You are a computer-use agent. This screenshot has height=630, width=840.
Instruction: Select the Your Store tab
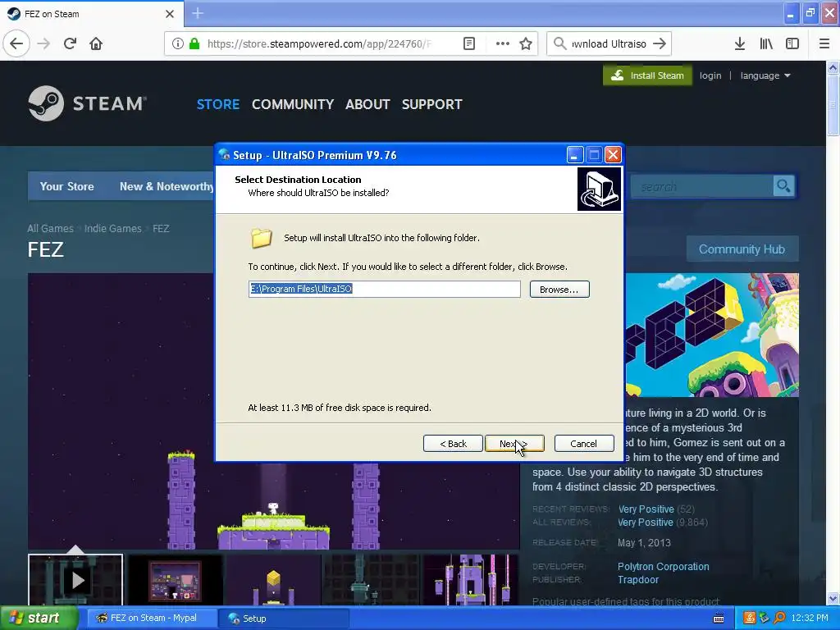click(x=67, y=186)
